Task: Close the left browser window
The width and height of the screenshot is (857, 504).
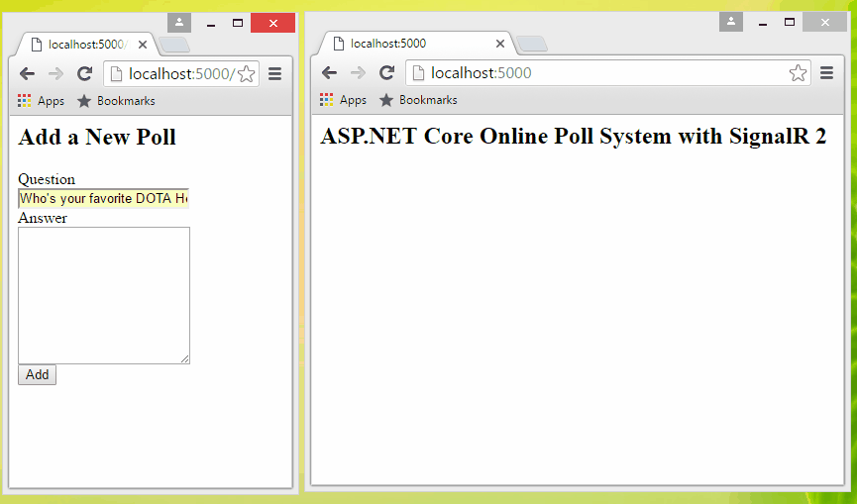Action: (x=273, y=23)
